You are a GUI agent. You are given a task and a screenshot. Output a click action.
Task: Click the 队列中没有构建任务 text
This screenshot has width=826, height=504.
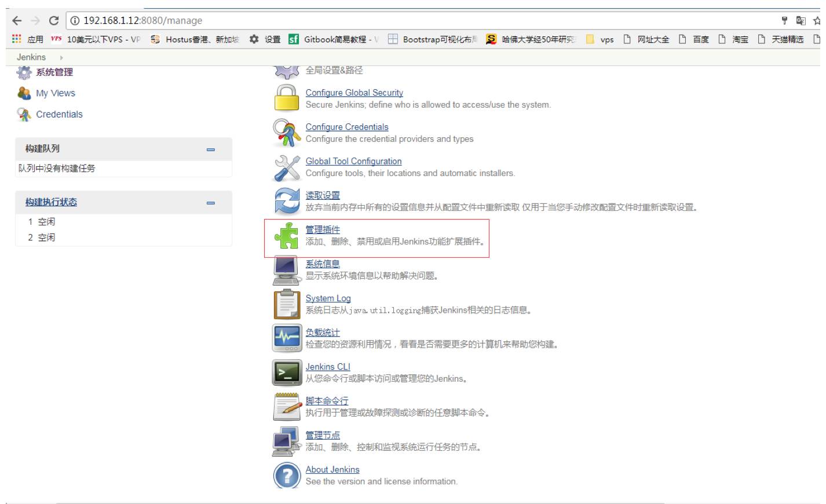(x=57, y=169)
